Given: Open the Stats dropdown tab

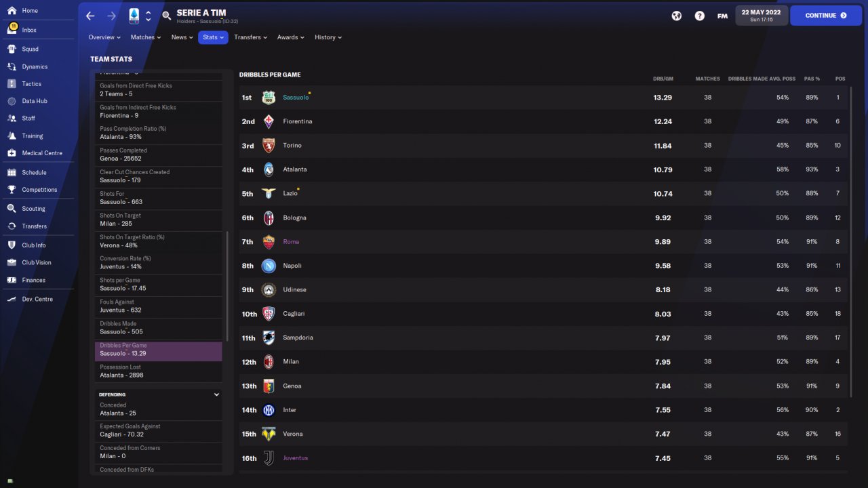Looking at the screenshot, I should [213, 37].
